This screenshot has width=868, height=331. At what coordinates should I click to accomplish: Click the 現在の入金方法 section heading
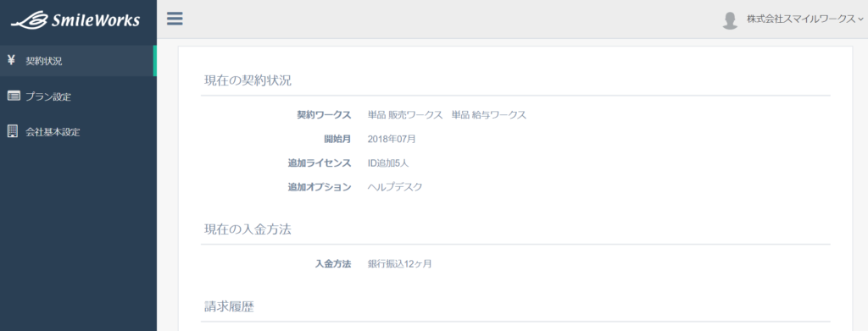click(x=246, y=230)
